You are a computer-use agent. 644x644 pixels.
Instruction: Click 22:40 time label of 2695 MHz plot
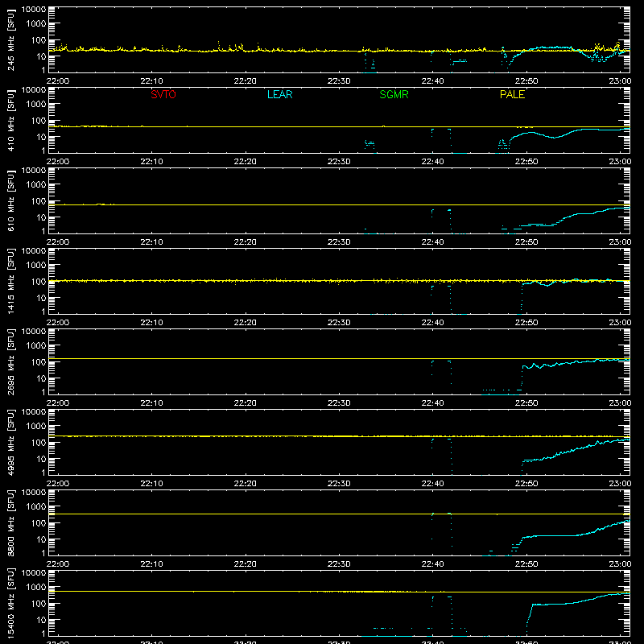coord(432,403)
